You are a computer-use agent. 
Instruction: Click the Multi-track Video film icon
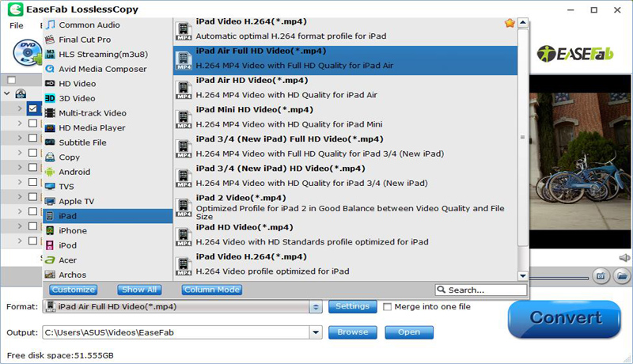(x=50, y=113)
